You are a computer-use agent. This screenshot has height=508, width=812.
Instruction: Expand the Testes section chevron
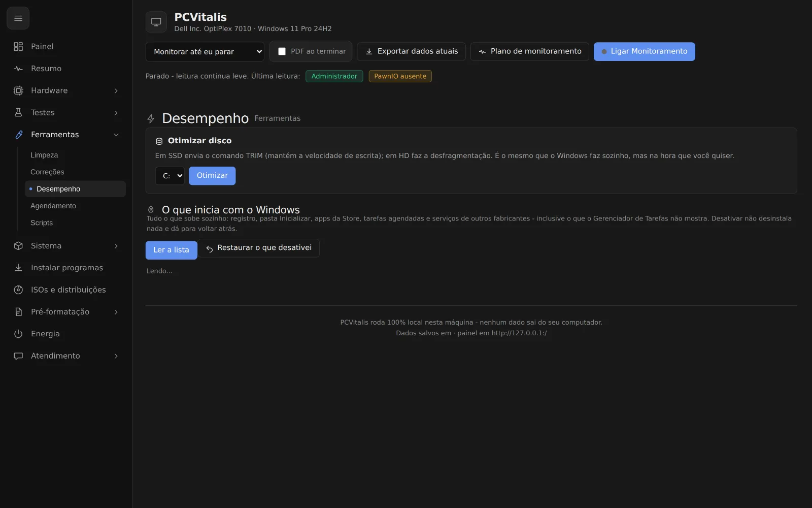(x=116, y=113)
